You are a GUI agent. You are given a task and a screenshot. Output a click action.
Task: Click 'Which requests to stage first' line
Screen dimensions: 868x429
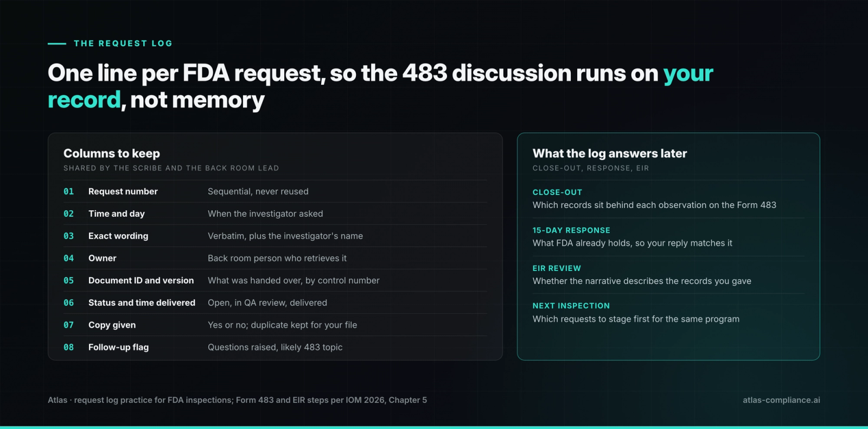click(636, 319)
